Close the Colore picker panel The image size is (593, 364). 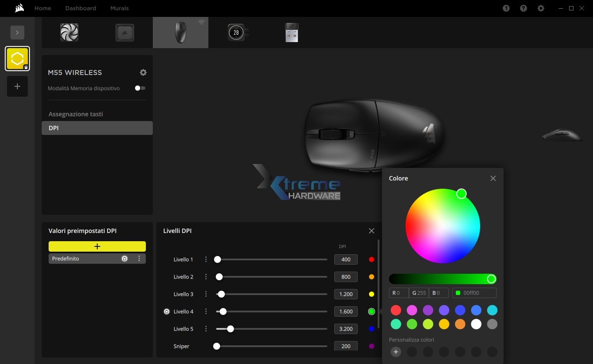point(493,178)
